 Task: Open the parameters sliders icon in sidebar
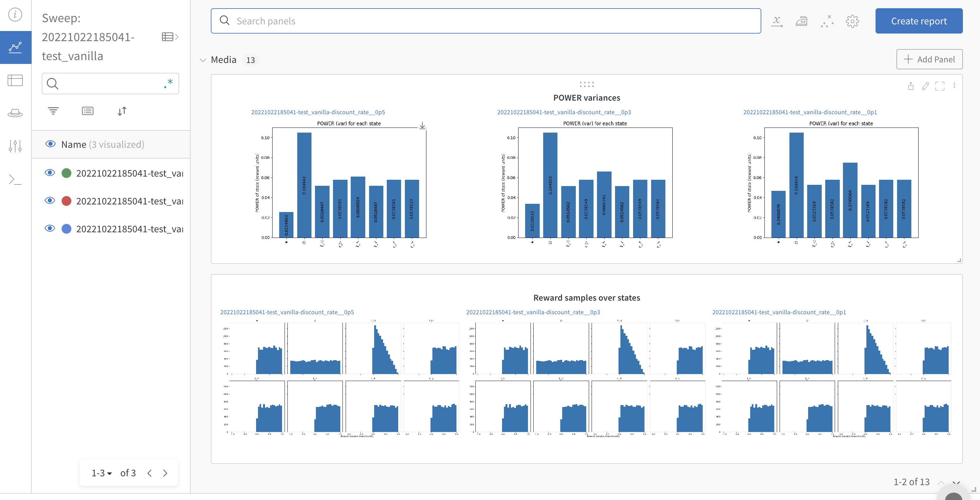pyautogui.click(x=15, y=146)
